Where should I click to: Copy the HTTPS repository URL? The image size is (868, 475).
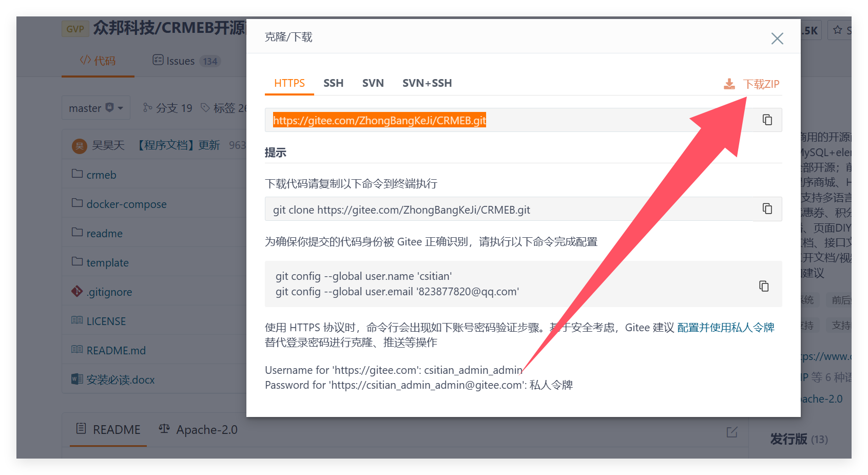(767, 120)
